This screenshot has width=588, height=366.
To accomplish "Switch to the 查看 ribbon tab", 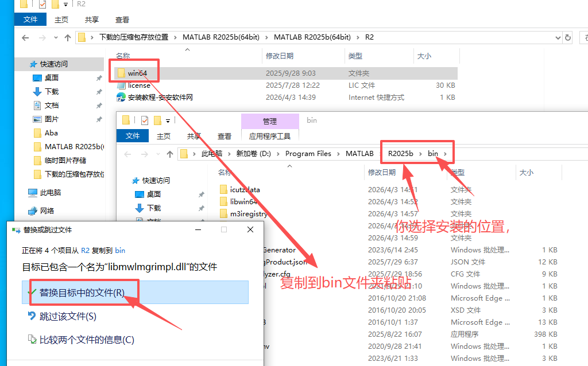I will (x=121, y=19).
